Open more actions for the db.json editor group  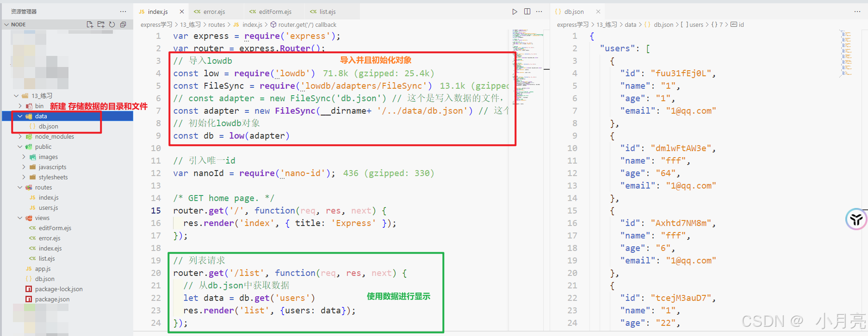(x=857, y=12)
